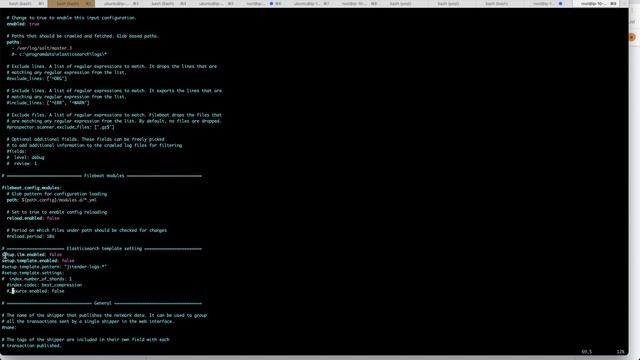This screenshot has width=640, height=360.
Task: Click the '#setup.template.settings:' line
Action: tap(33, 273)
